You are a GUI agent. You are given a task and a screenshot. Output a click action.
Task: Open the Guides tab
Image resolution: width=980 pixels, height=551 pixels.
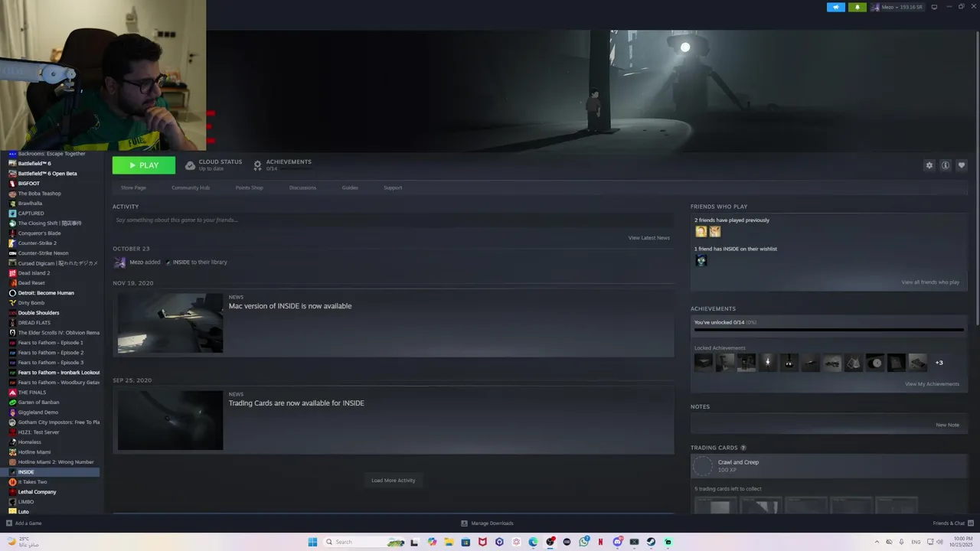350,187
